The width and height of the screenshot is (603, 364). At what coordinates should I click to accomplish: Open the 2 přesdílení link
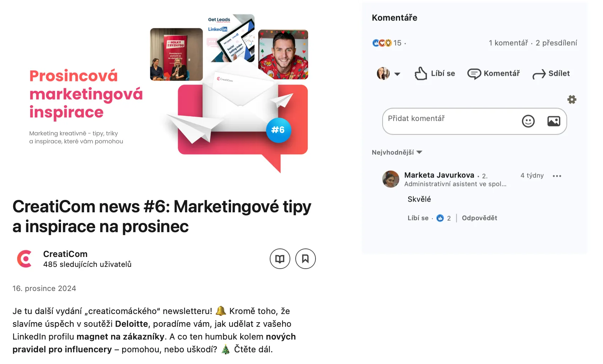coord(556,43)
